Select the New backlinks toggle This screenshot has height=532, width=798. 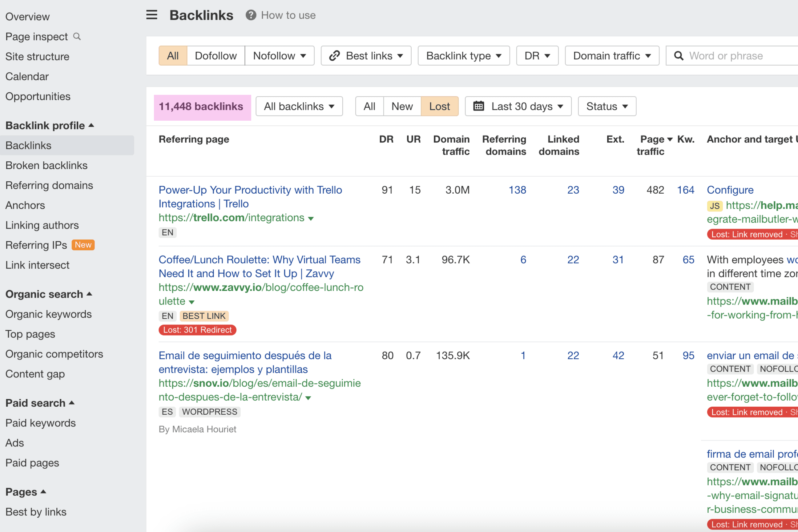tap(402, 106)
